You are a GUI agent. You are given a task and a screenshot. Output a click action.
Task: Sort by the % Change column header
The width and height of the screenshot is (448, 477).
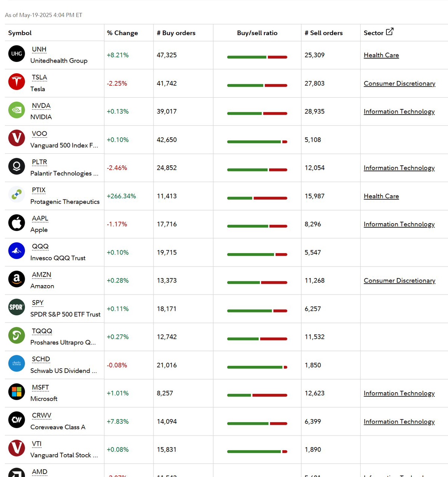click(x=122, y=33)
